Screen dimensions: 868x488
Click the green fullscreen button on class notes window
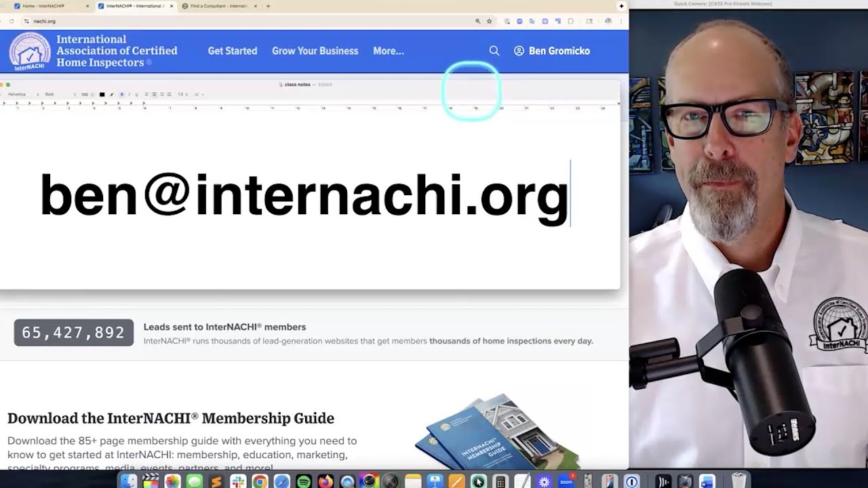[8, 85]
